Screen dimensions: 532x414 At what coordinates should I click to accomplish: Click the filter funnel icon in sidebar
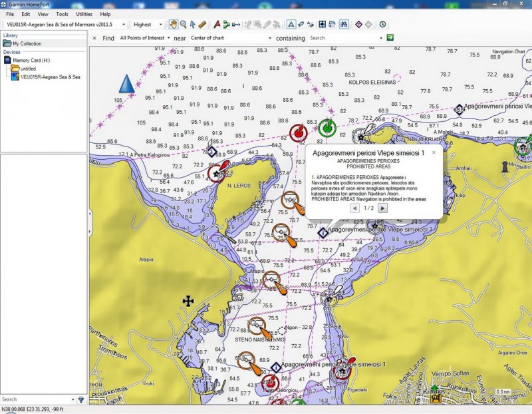coord(81,400)
